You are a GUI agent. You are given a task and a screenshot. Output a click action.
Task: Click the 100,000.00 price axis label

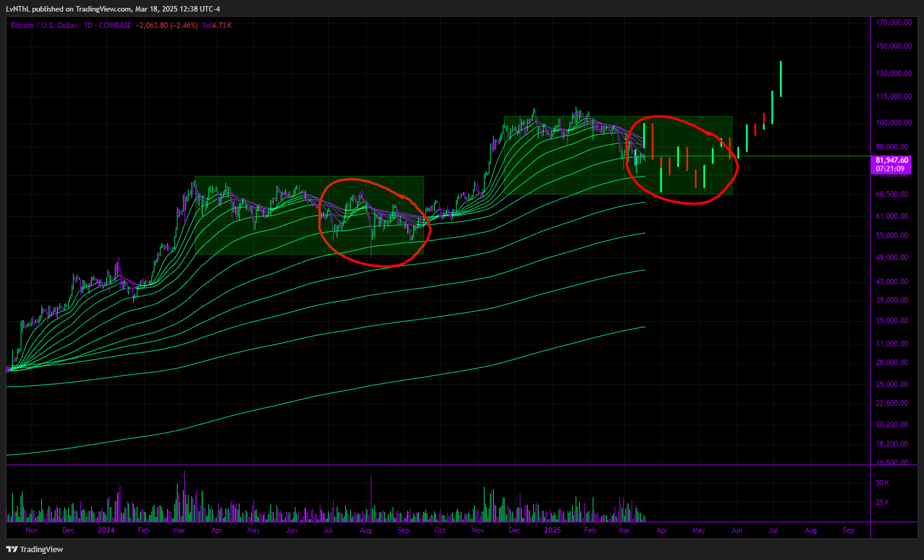pyautogui.click(x=894, y=123)
